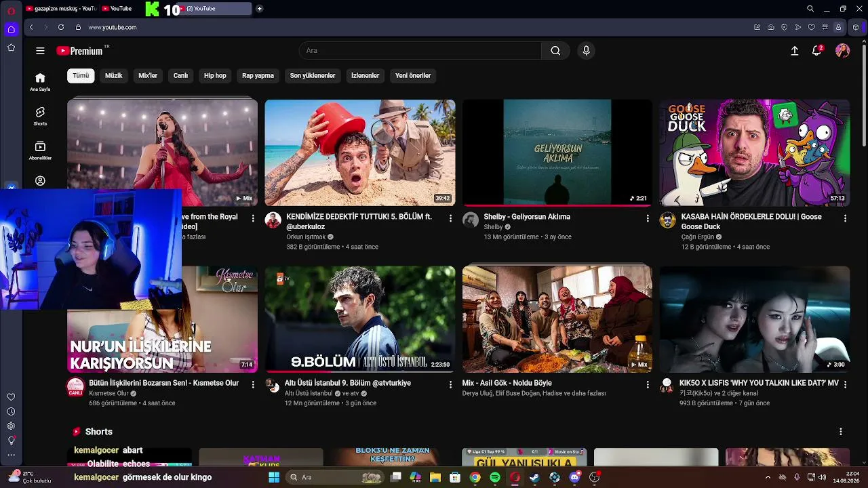Start voice search with the microphone

pos(587,51)
